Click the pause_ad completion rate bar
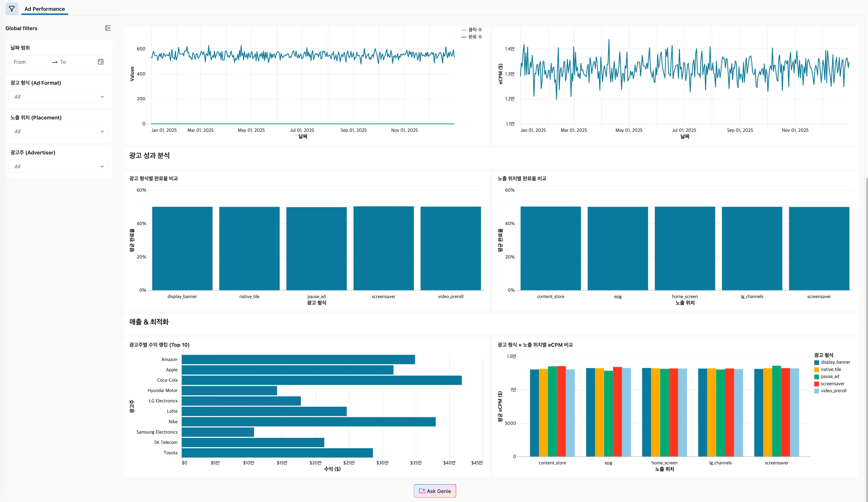The height and width of the screenshot is (502, 868). (316, 249)
